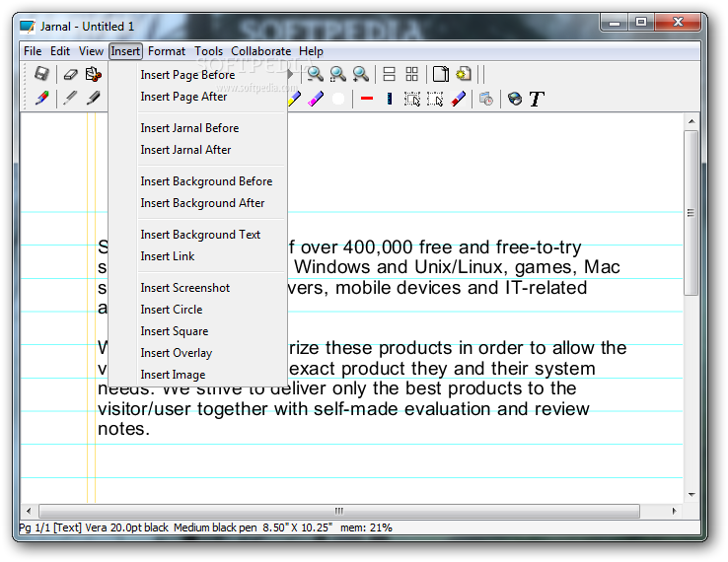Screen dimensions: 728x562
Task: Click the word 'notes.' in the page
Action: [124, 429]
